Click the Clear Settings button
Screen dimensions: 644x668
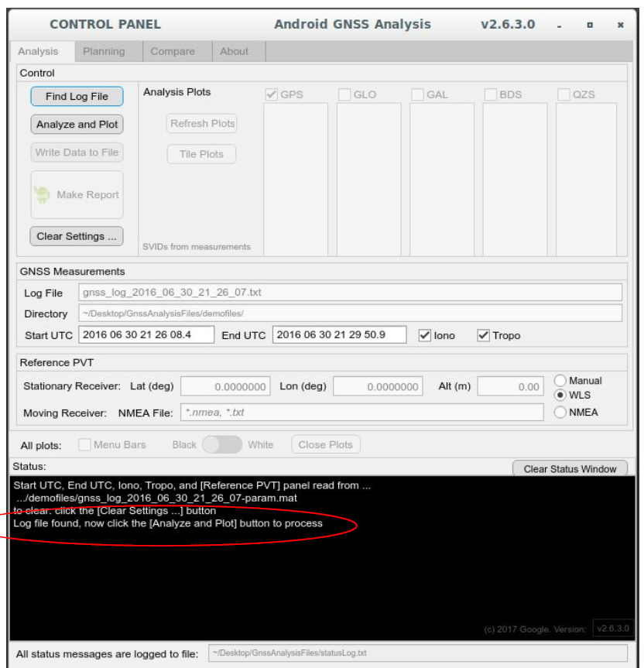tap(77, 237)
